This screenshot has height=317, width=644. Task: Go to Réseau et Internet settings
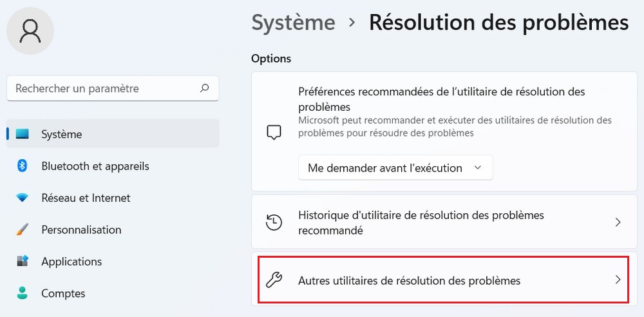[86, 198]
